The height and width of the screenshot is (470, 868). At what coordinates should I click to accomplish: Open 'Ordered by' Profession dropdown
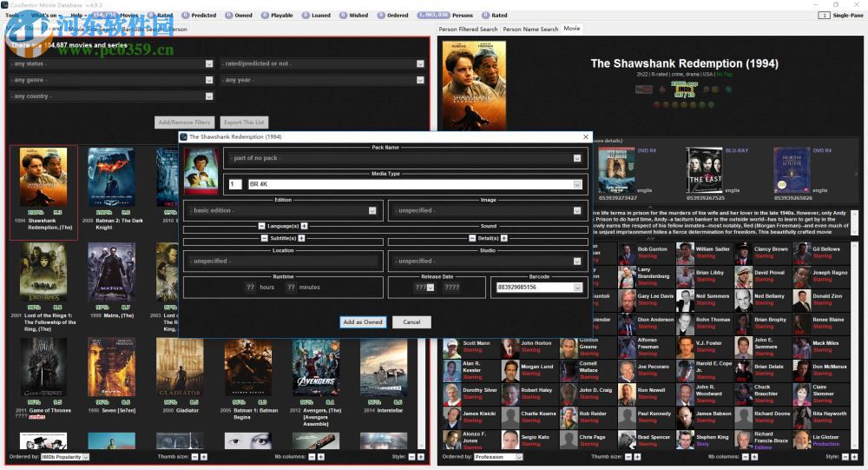[x=498, y=457]
